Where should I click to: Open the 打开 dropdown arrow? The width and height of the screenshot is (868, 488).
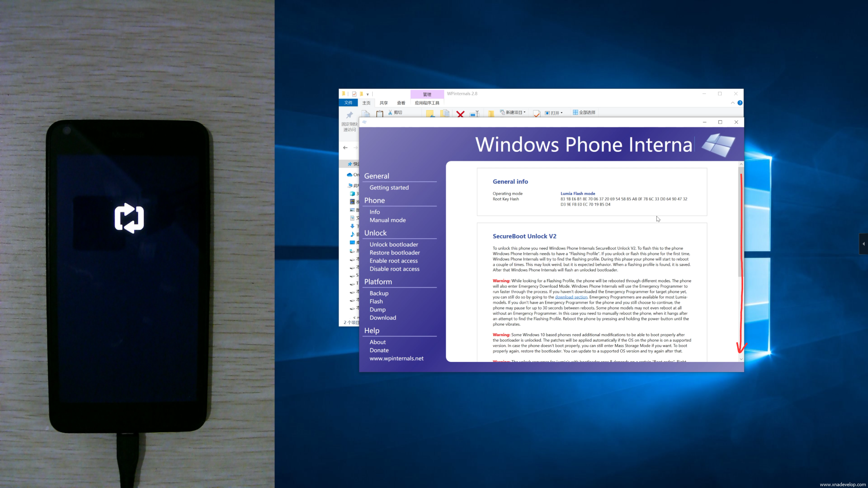click(x=562, y=113)
